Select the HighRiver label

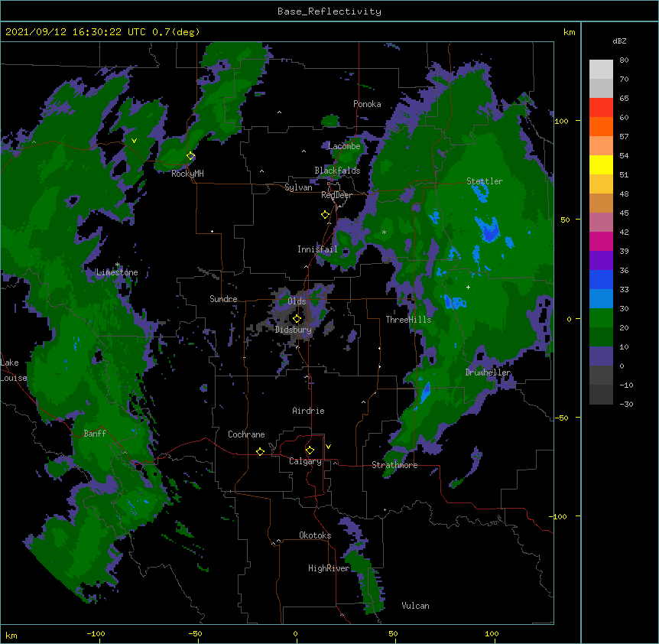(x=329, y=568)
